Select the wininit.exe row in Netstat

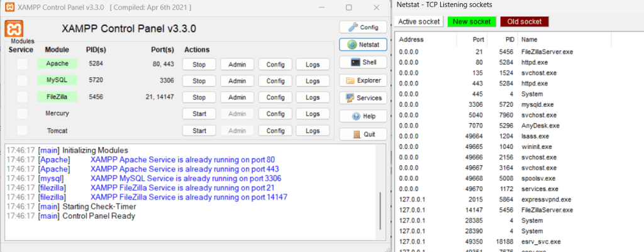tap(519, 146)
